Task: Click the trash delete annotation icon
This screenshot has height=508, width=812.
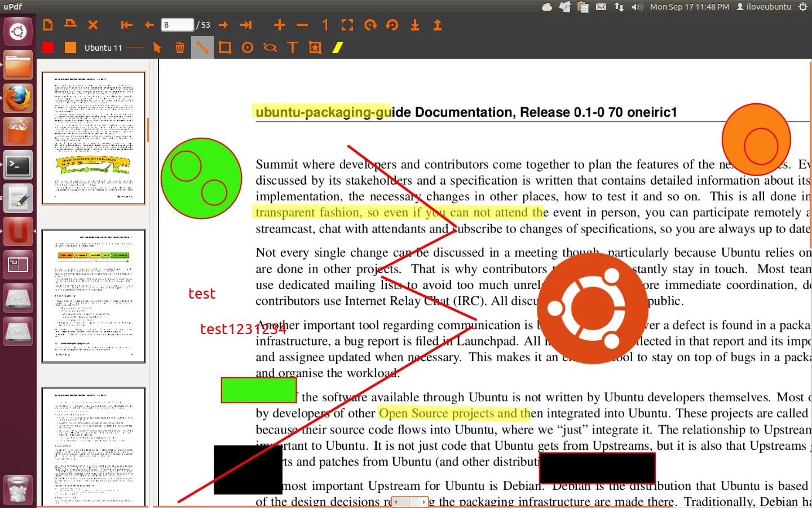Action: pos(179,48)
